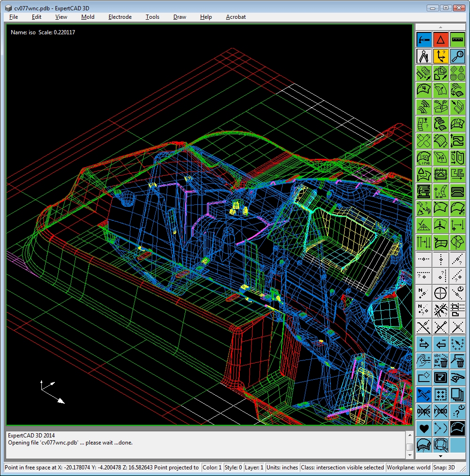Click the surface with magnifier icon
Screen dimensions: 470x476
440,445
